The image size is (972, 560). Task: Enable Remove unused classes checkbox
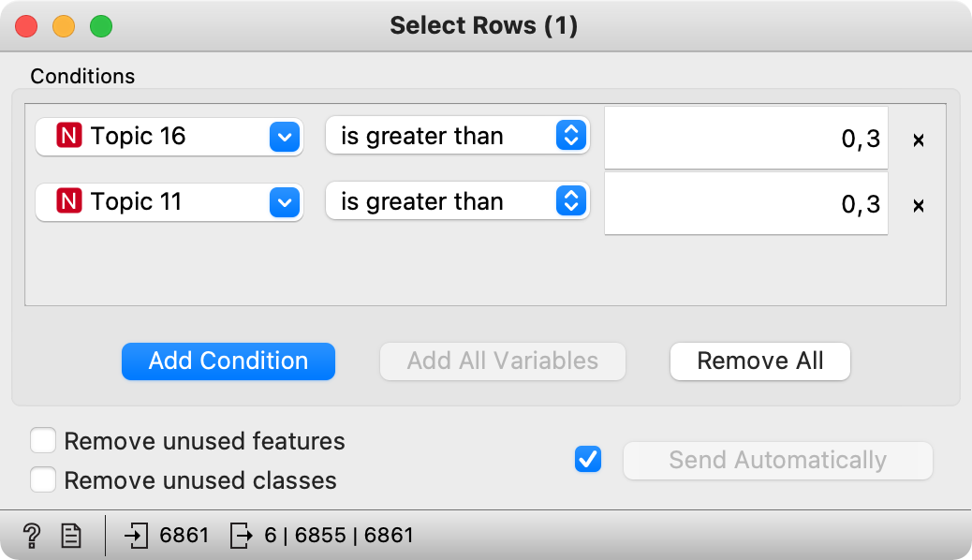(x=43, y=480)
